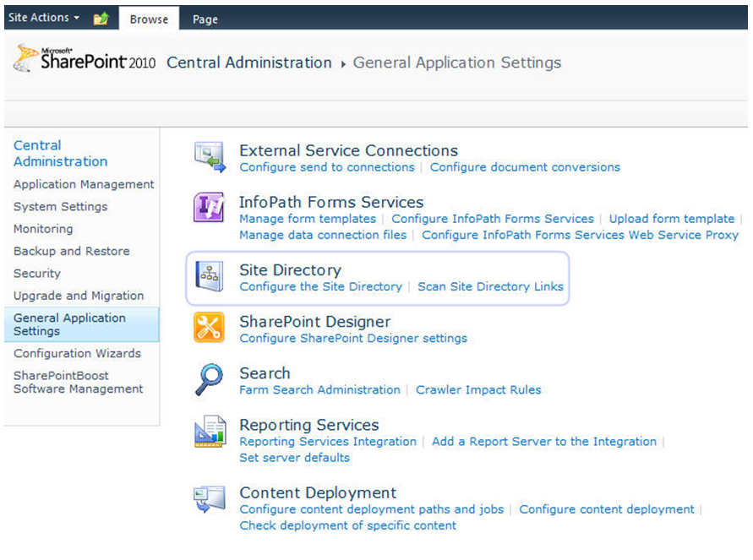Select Monitoring in the sidebar
This screenshot has height=560, width=753.
[x=43, y=229]
